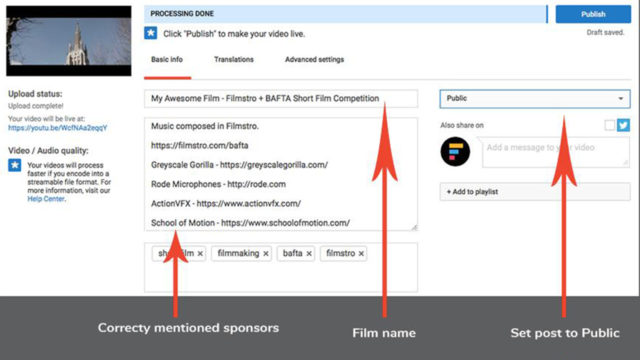Click the privacy dropdown arrow
This screenshot has height=360, width=640.
[620, 99]
